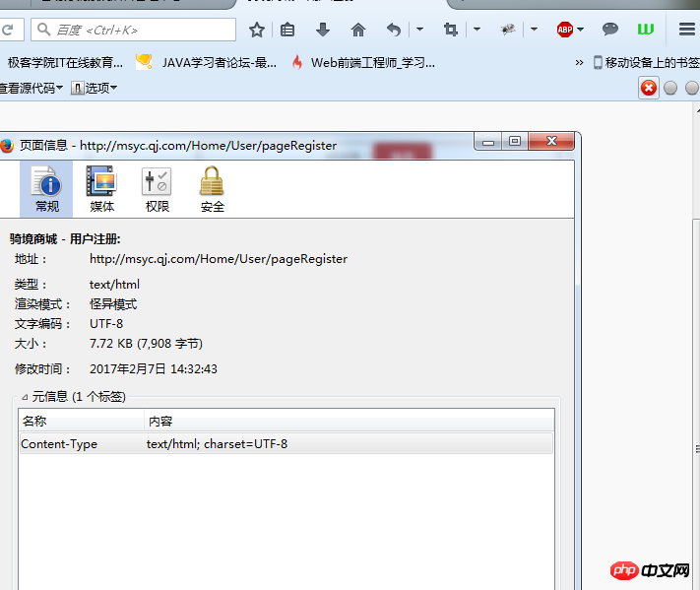
Task: Click the UTF-8 encoding value
Action: (x=106, y=324)
